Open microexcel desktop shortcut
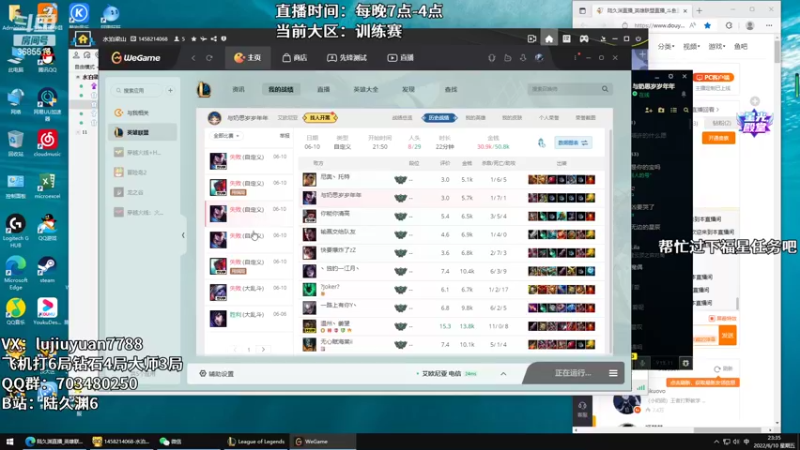This screenshot has width=800, height=450. click(47, 186)
